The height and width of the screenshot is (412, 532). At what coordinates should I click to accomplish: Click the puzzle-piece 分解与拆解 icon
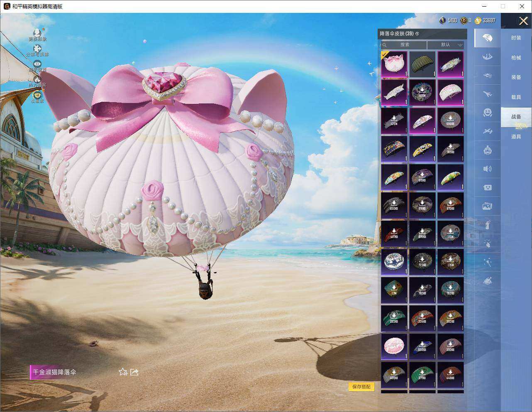37,49
